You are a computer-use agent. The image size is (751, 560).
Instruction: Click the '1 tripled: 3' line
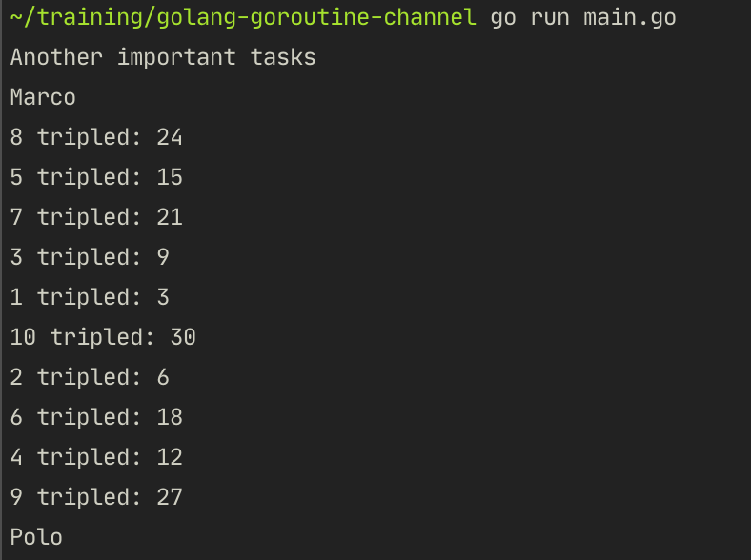[90, 298]
